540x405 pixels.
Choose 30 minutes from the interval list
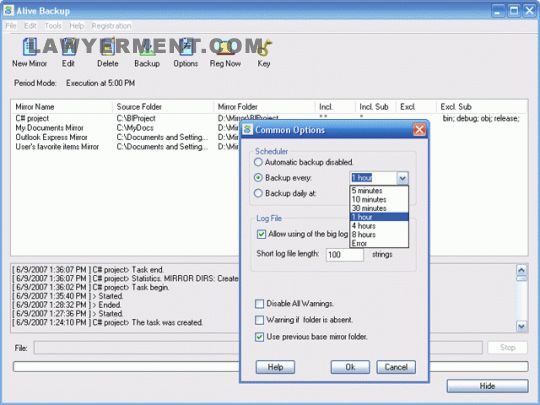coord(379,208)
